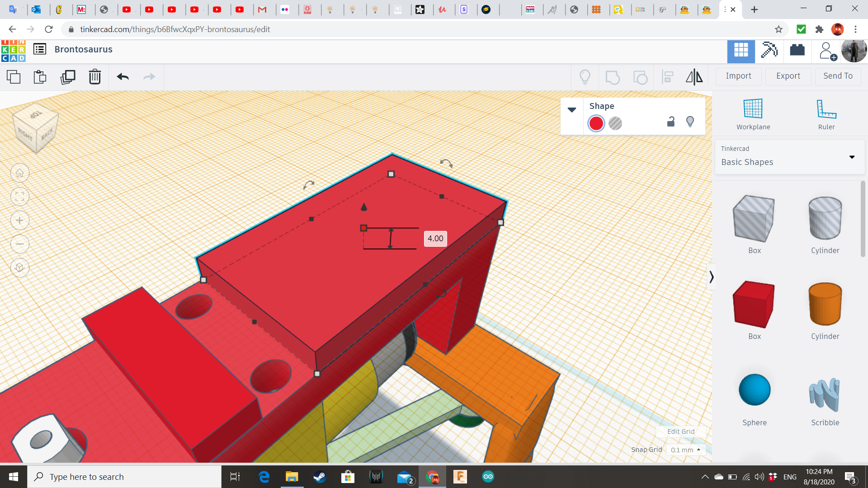Toggle the shape lock editing icon
This screenshot has width=868, height=488.
pos(671,122)
